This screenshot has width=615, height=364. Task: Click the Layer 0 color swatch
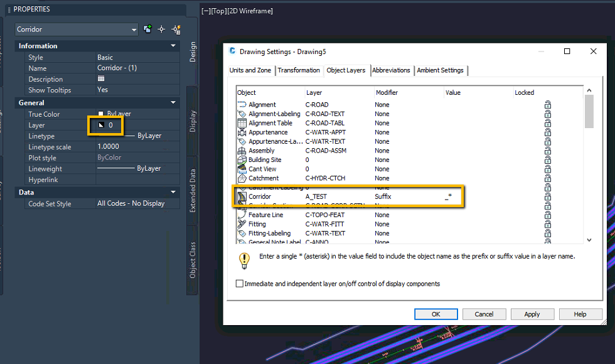[101, 125]
